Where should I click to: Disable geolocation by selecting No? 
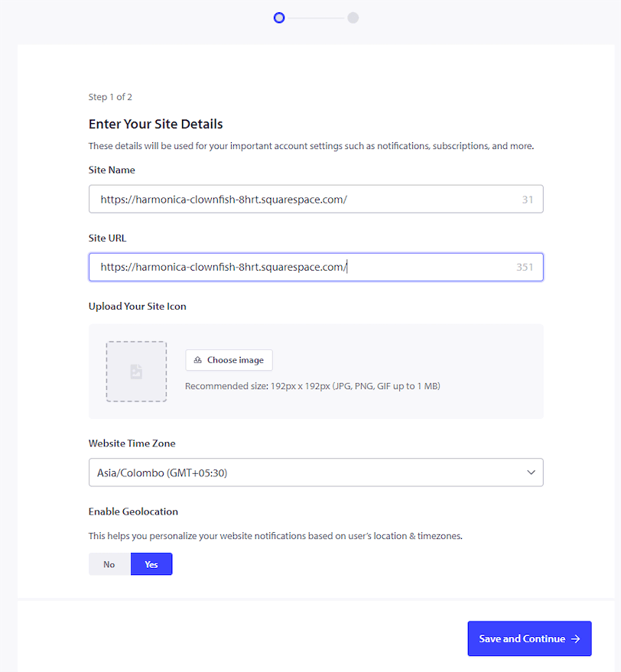(109, 563)
